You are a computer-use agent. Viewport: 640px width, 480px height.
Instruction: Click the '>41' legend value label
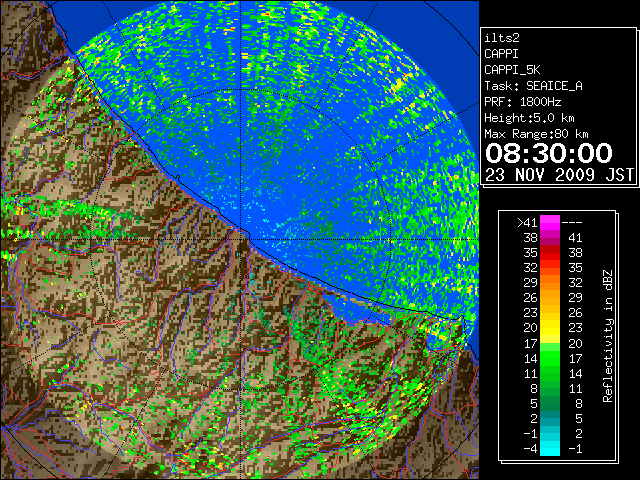527,223
